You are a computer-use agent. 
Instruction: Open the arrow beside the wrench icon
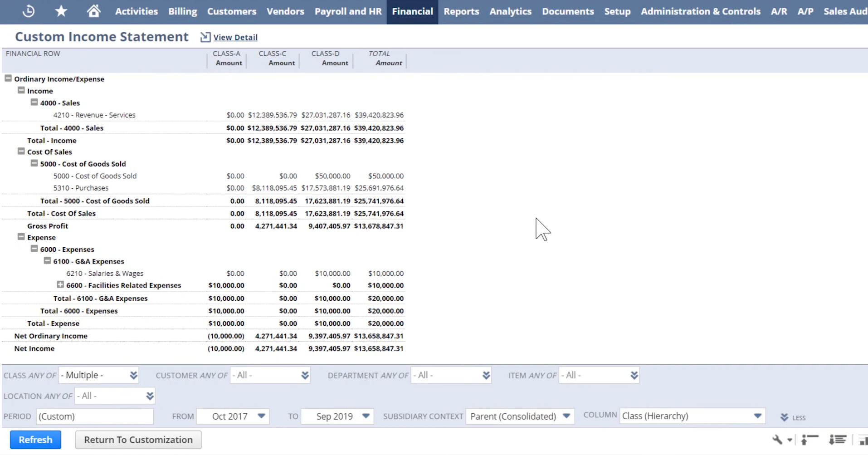tap(790, 440)
